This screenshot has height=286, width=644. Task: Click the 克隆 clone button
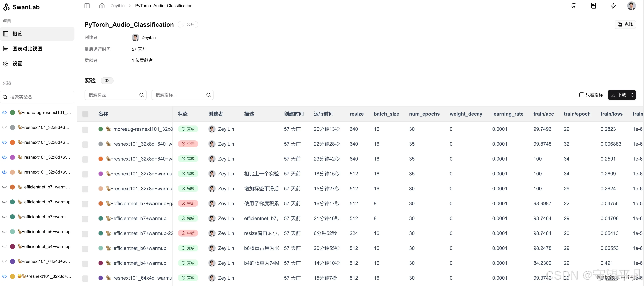tap(625, 25)
